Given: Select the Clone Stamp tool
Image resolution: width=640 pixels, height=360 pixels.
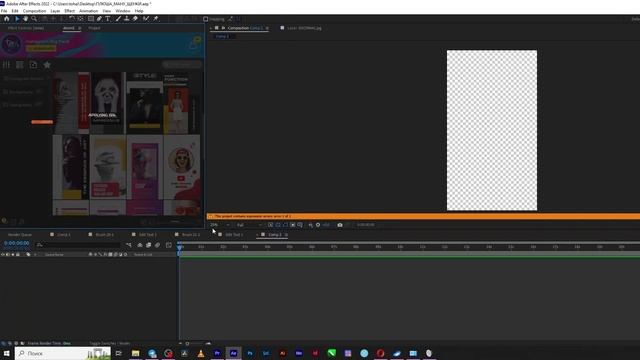Looking at the screenshot, I should tap(127, 19).
